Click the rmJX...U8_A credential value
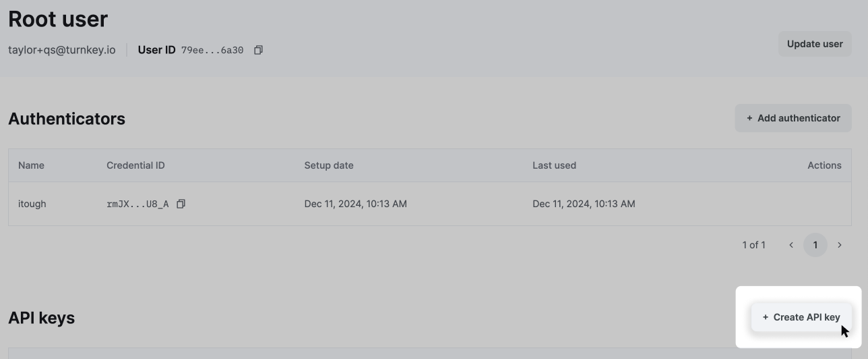The width and height of the screenshot is (868, 359). 137,204
